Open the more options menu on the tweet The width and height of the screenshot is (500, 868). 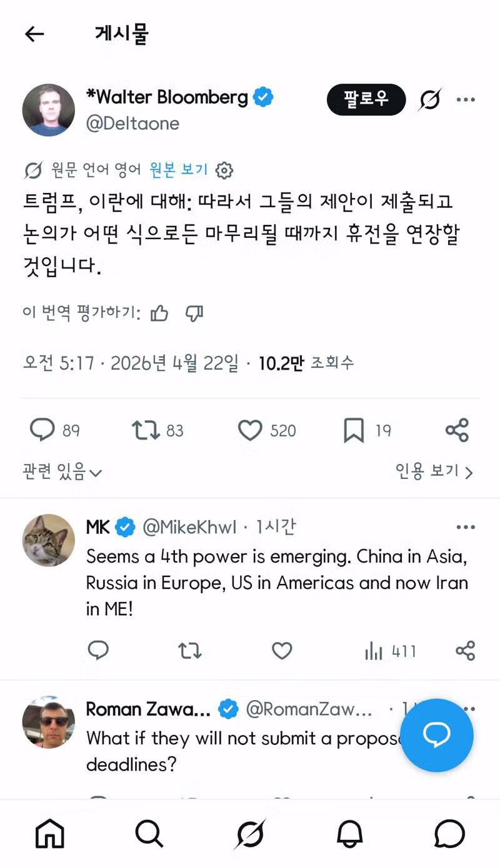tap(466, 99)
